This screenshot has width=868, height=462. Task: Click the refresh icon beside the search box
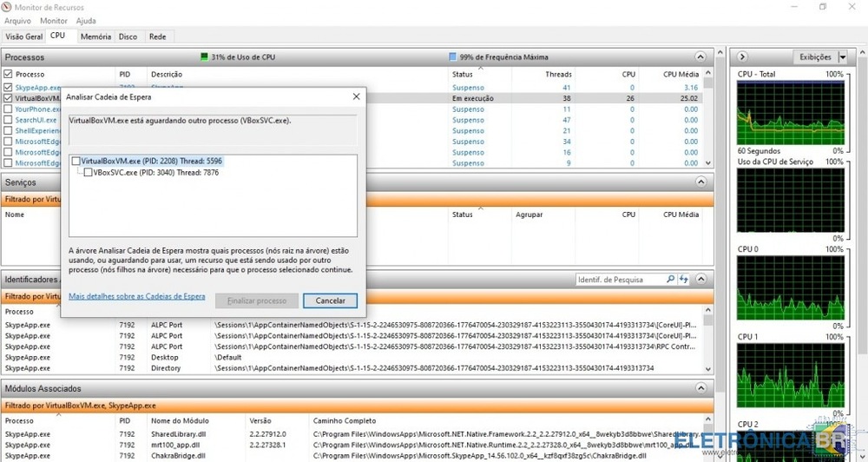(684, 280)
